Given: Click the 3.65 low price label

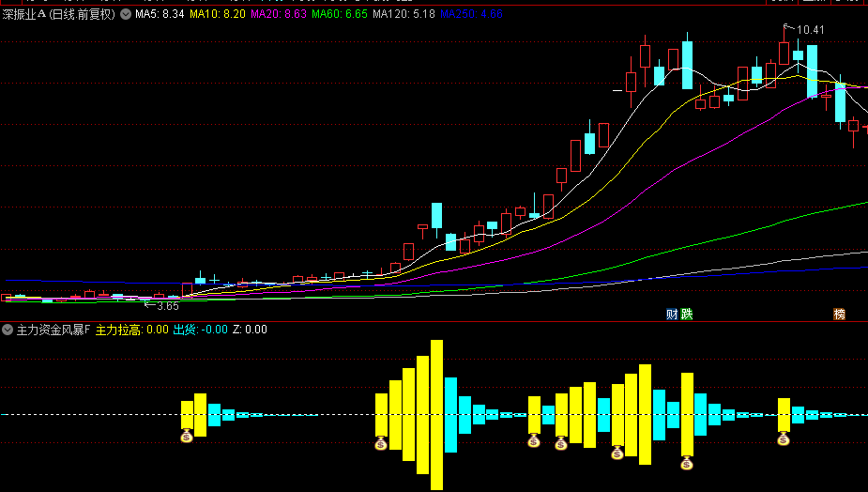Looking at the screenshot, I should coord(168,306).
